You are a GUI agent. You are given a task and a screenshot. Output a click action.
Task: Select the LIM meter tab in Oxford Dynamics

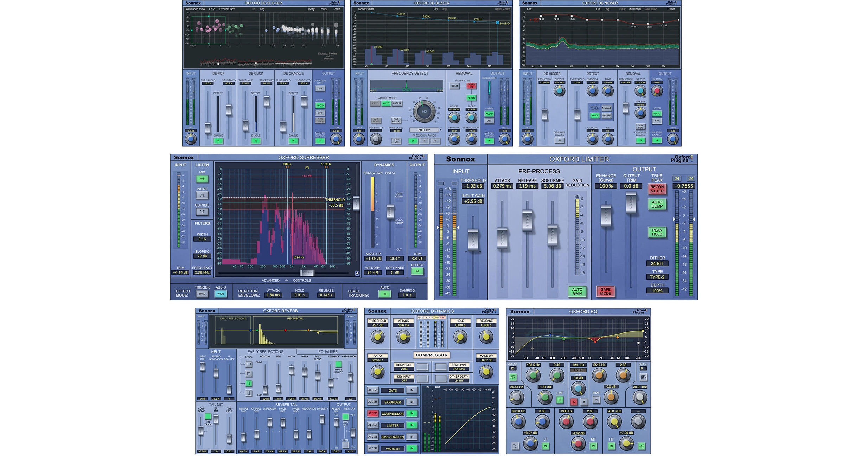(x=442, y=317)
